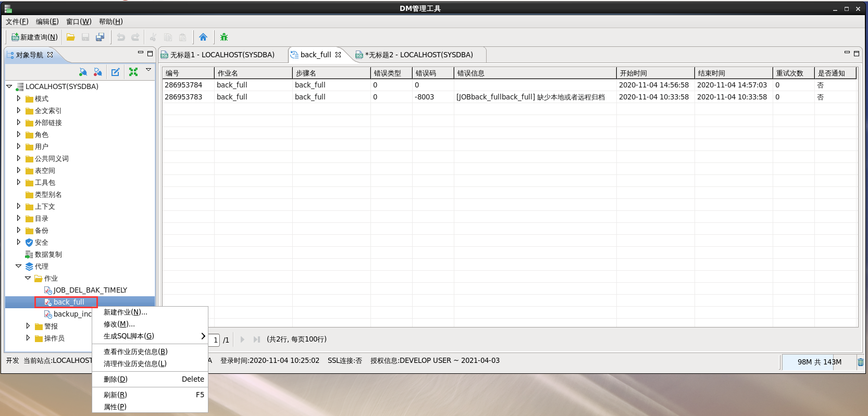This screenshot has width=868, height=416.
Task: Click connect icon with green dot
Action: tap(83, 72)
